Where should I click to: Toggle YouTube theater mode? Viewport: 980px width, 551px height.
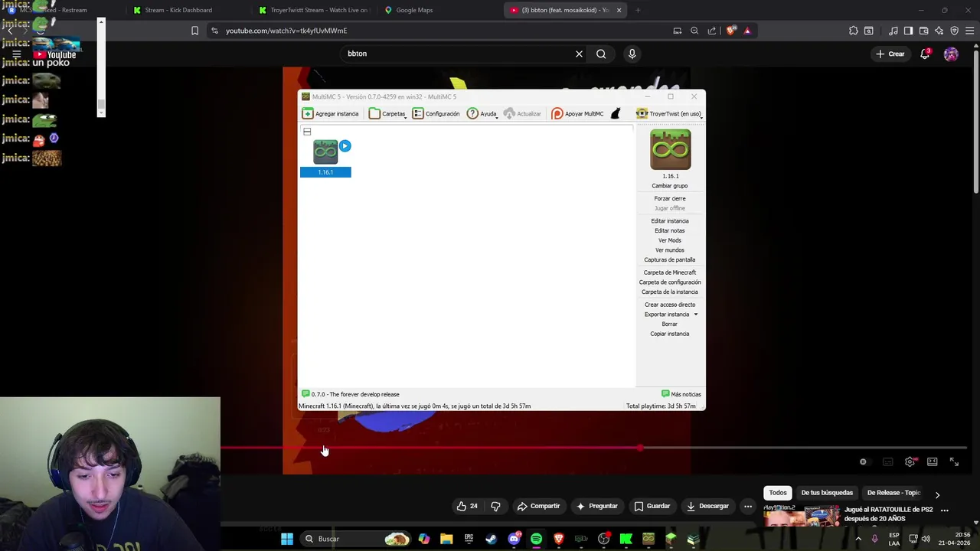click(932, 462)
